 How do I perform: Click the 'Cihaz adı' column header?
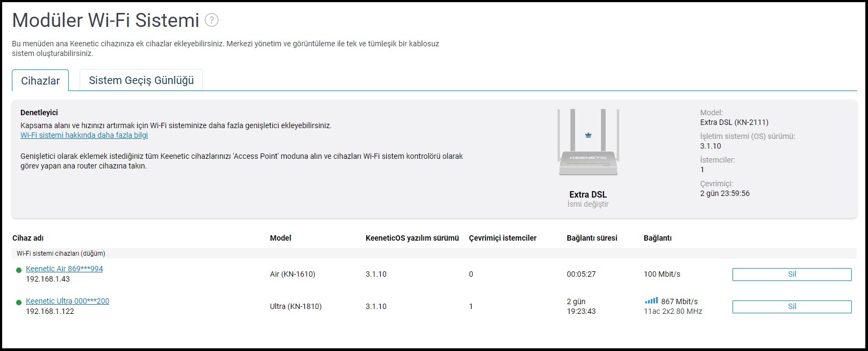coord(28,238)
